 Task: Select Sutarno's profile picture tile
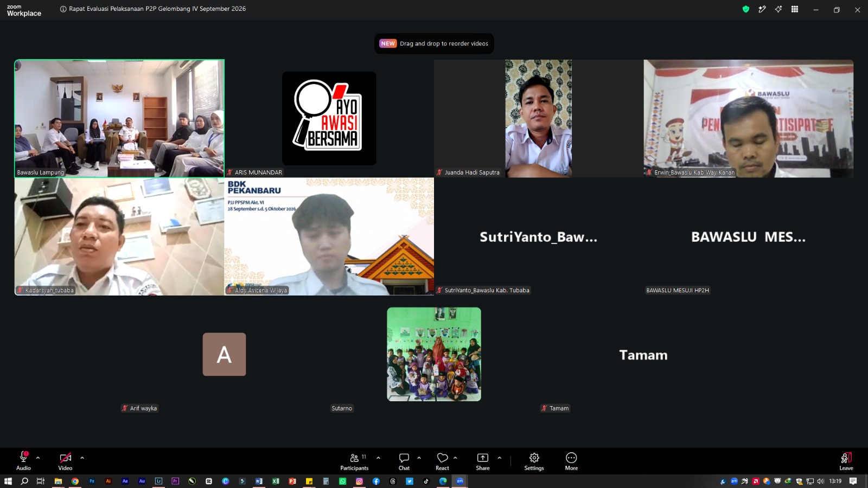(434, 354)
